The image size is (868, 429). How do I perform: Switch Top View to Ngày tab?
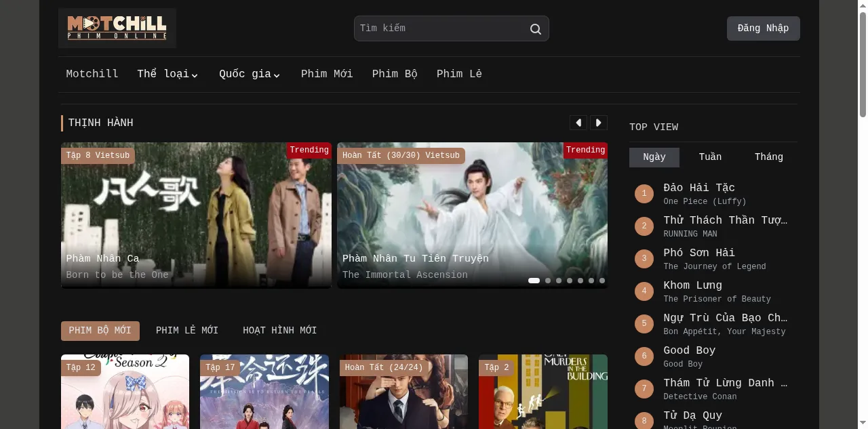[x=654, y=157]
